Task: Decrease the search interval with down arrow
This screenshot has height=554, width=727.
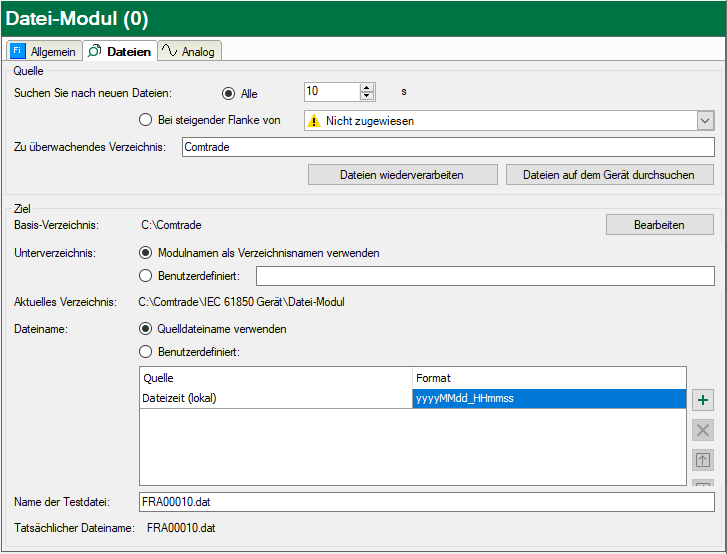Action: pos(367,96)
